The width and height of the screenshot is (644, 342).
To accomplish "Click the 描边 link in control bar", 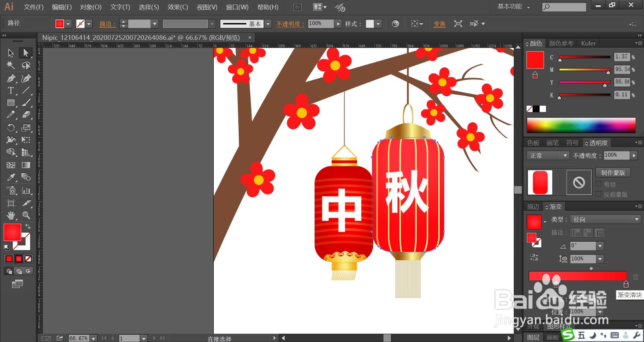I will coord(107,24).
